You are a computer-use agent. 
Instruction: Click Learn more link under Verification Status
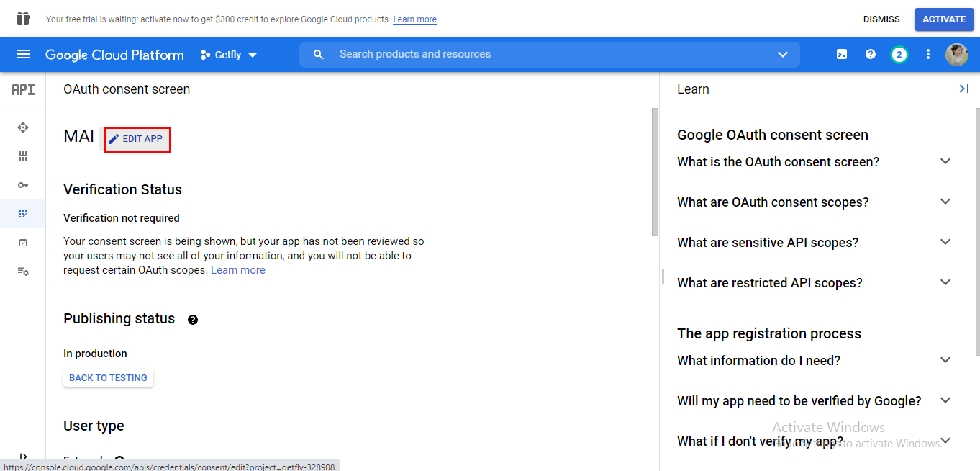tap(237, 271)
